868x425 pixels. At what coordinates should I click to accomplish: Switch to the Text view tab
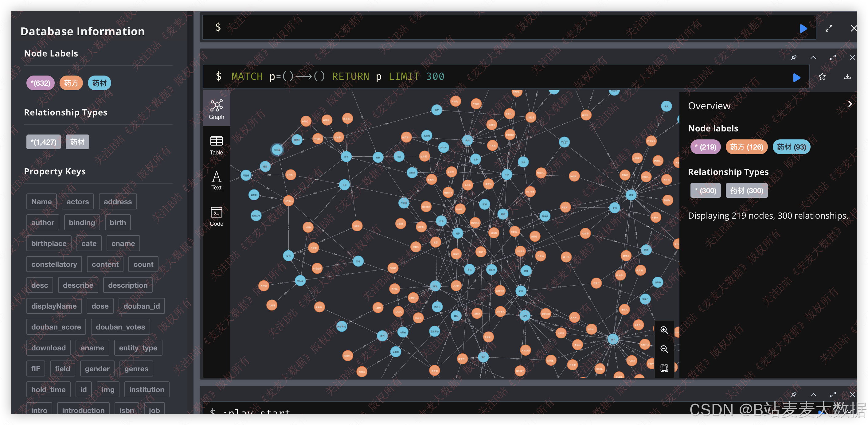(216, 181)
